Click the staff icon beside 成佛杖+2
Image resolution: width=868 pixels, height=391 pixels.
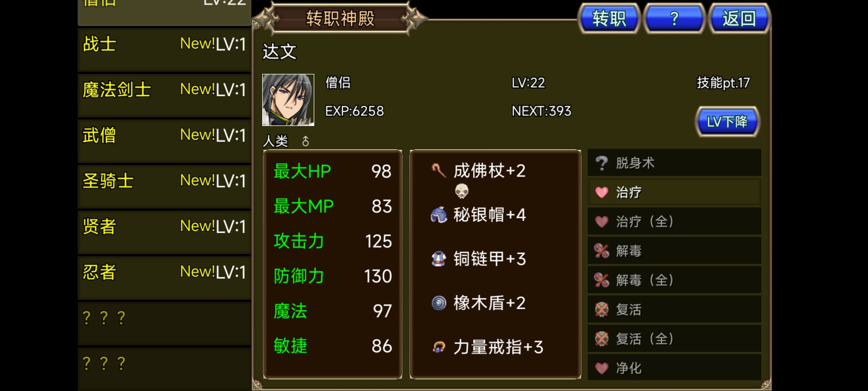click(439, 171)
